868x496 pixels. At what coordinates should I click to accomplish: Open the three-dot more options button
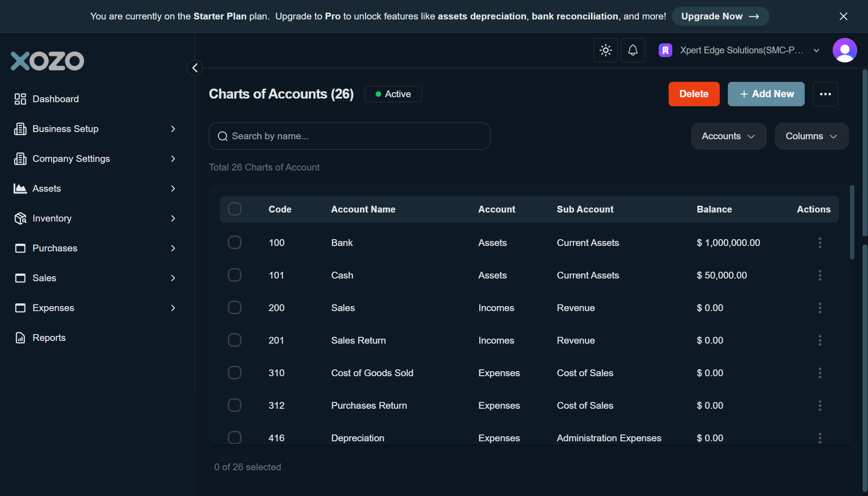coord(825,94)
